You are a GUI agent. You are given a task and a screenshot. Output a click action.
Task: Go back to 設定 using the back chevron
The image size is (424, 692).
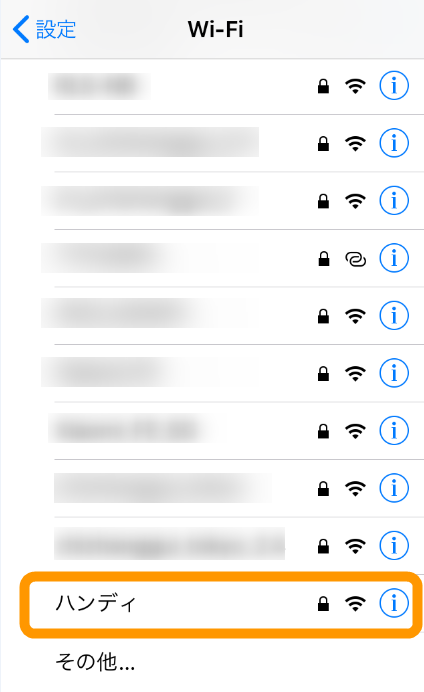click(21, 29)
